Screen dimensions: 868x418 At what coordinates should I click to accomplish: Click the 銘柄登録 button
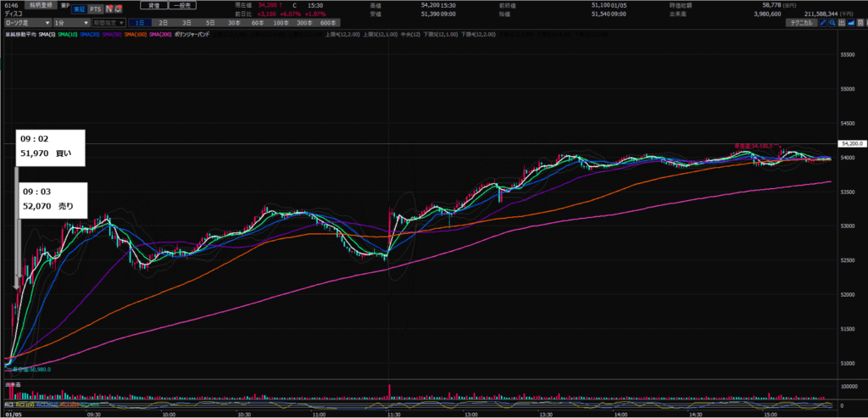[x=41, y=6]
